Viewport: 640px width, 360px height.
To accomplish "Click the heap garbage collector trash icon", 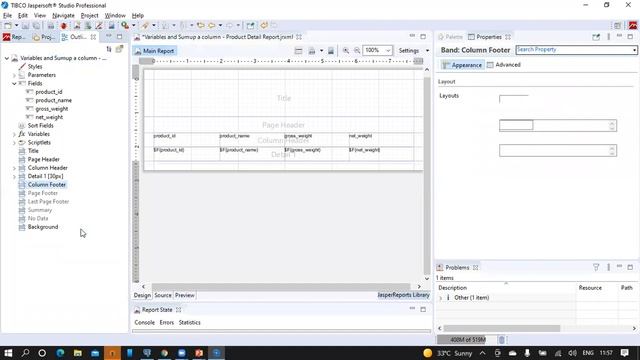I will [x=502, y=340].
